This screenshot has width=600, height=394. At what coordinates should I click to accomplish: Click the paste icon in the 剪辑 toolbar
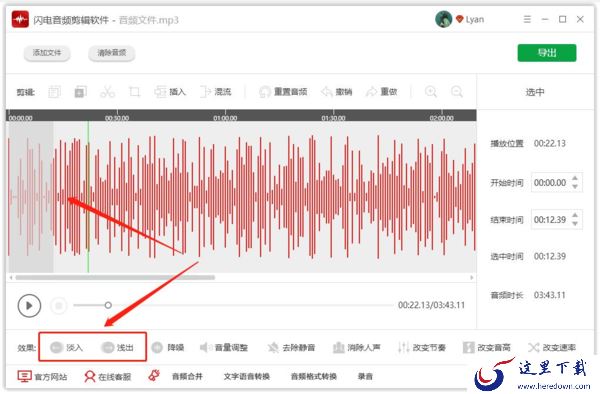coord(80,92)
